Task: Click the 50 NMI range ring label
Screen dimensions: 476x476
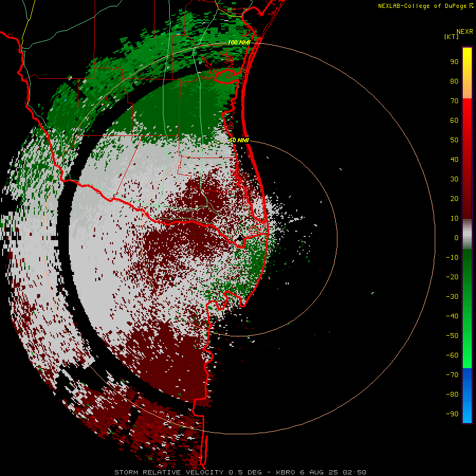Action: coord(239,140)
